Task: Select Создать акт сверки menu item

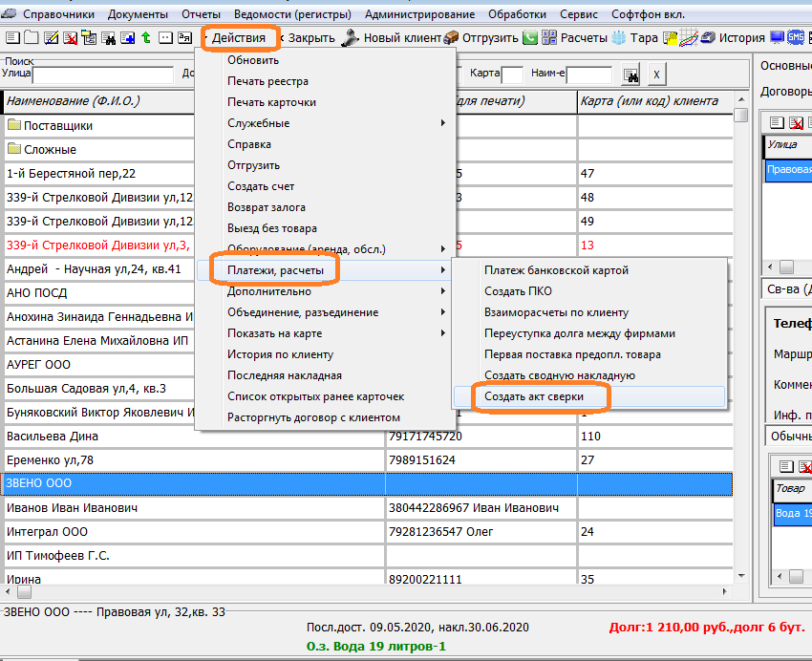Action: click(533, 396)
